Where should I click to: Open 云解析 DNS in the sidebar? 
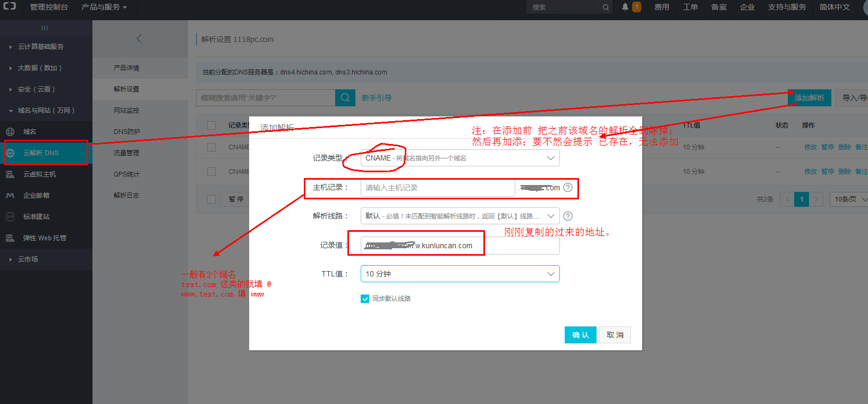point(41,153)
